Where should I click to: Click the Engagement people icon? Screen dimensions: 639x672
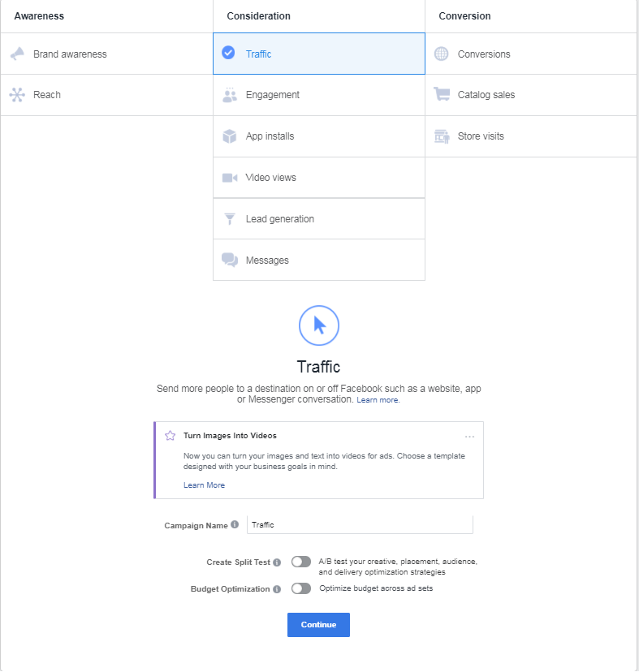(x=230, y=95)
